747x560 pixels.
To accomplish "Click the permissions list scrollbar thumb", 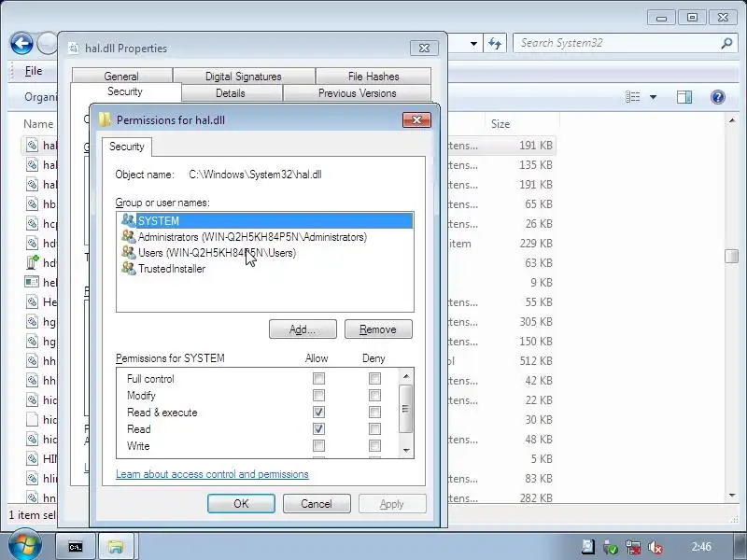I will pyautogui.click(x=405, y=409).
